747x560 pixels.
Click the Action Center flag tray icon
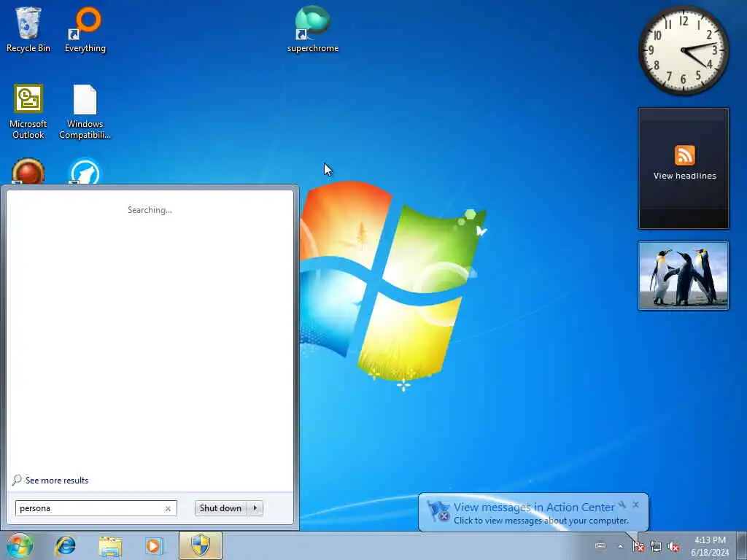point(638,546)
